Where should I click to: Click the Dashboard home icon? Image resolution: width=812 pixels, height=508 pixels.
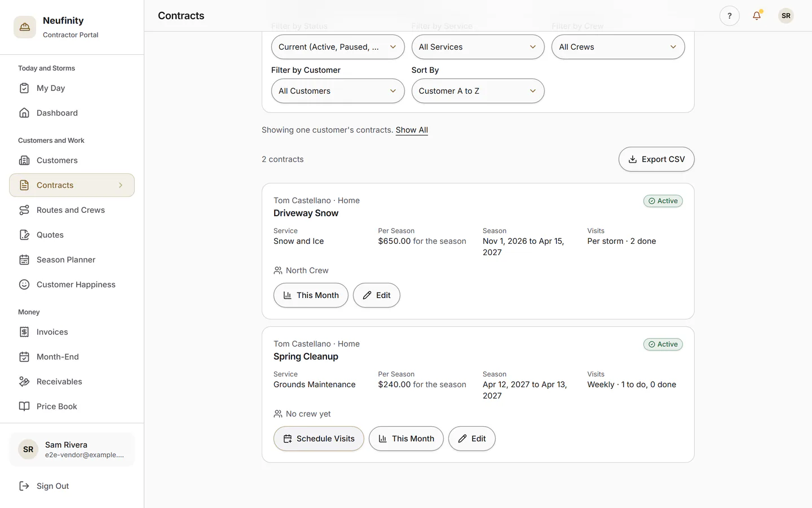(24, 113)
